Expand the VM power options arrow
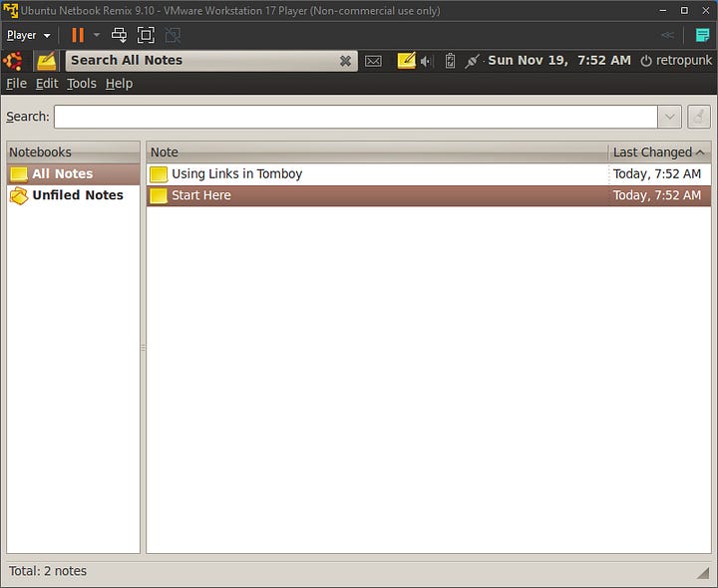 (x=97, y=35)
